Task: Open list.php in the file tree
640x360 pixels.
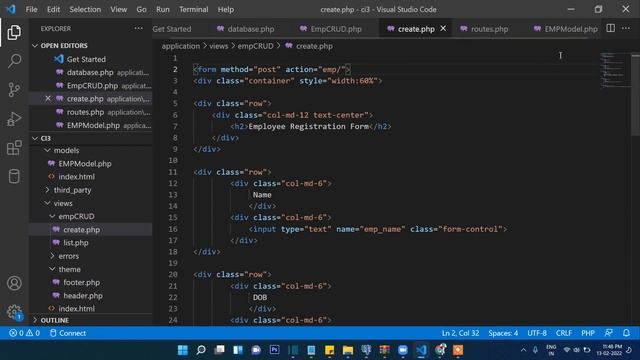Action: [76, 243]
